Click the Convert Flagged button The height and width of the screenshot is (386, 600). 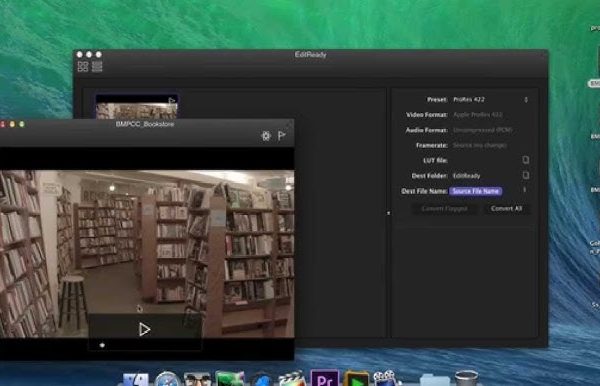444,208
